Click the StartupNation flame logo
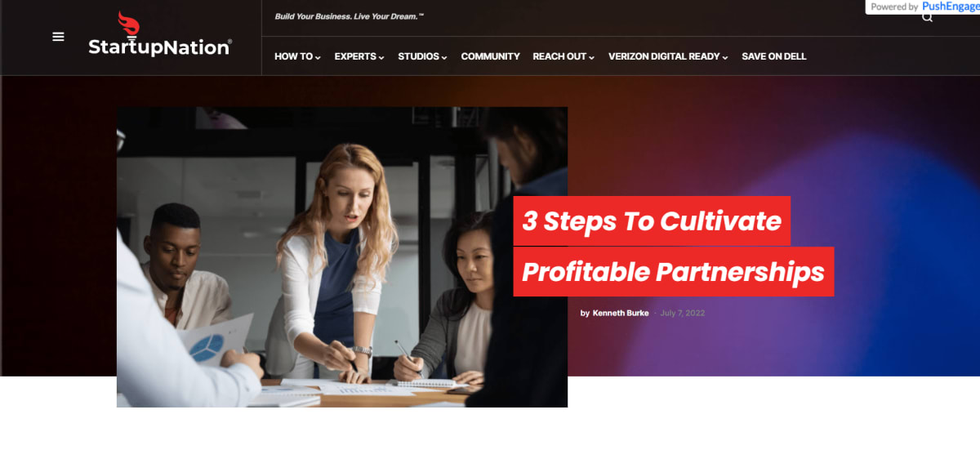The width and height of the screenshot is (980, 450). 127,24
